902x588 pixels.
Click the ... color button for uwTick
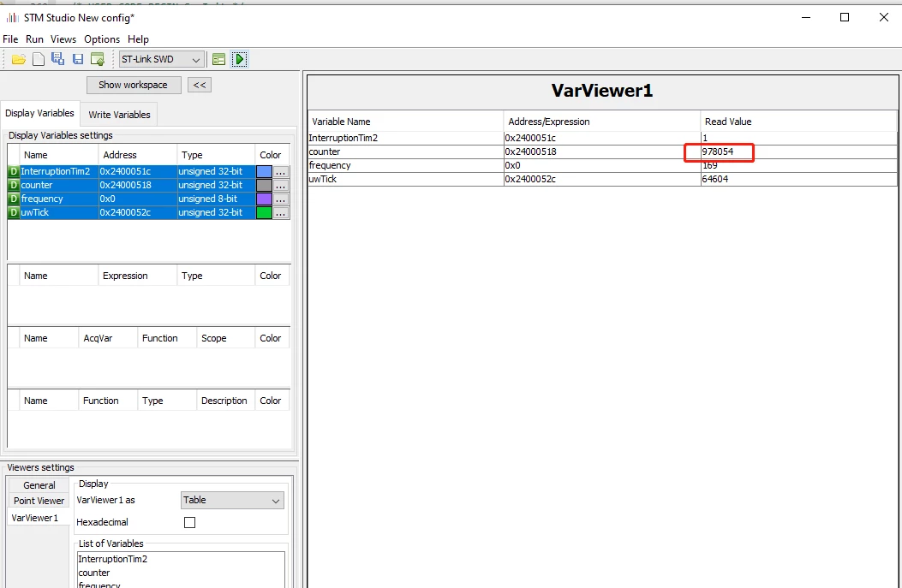(281, 212)
